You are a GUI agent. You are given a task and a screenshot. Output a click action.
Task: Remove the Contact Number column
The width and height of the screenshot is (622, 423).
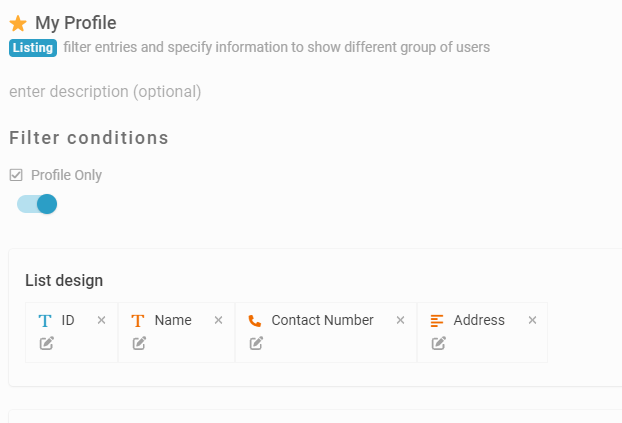(x=401, y=320)
